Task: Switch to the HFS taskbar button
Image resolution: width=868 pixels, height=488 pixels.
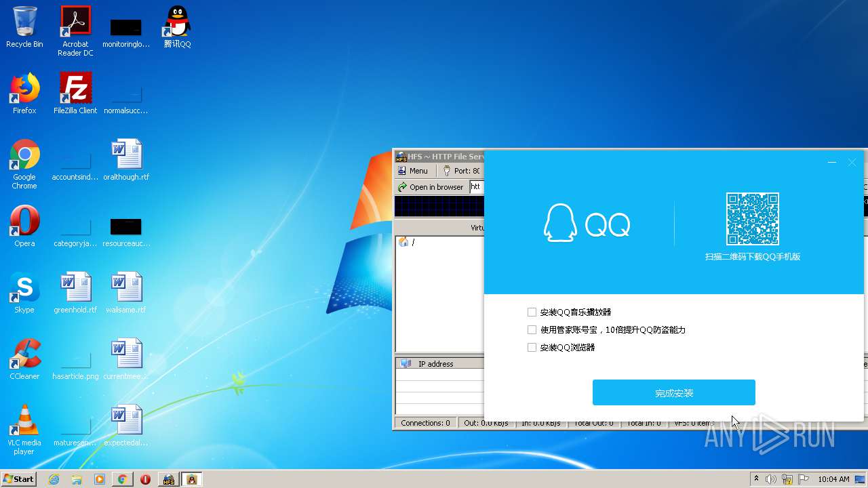Action: 168,479
